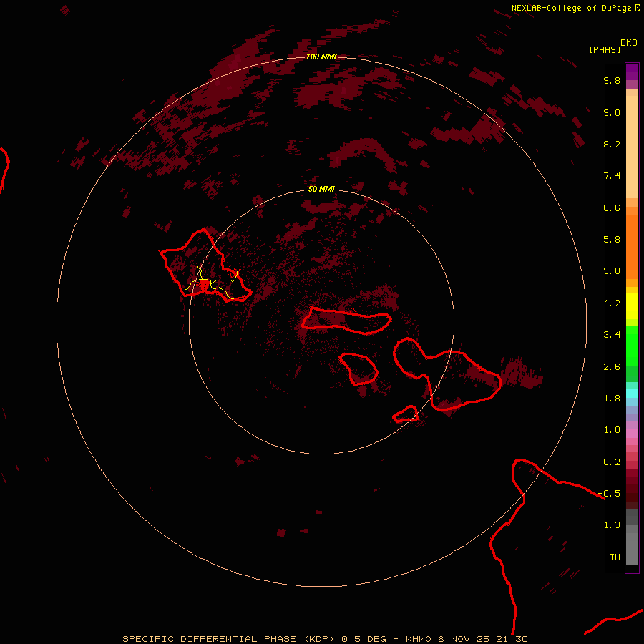Click the small red outline south of Maui
This screenshot has width=644, height=644.
406,414
